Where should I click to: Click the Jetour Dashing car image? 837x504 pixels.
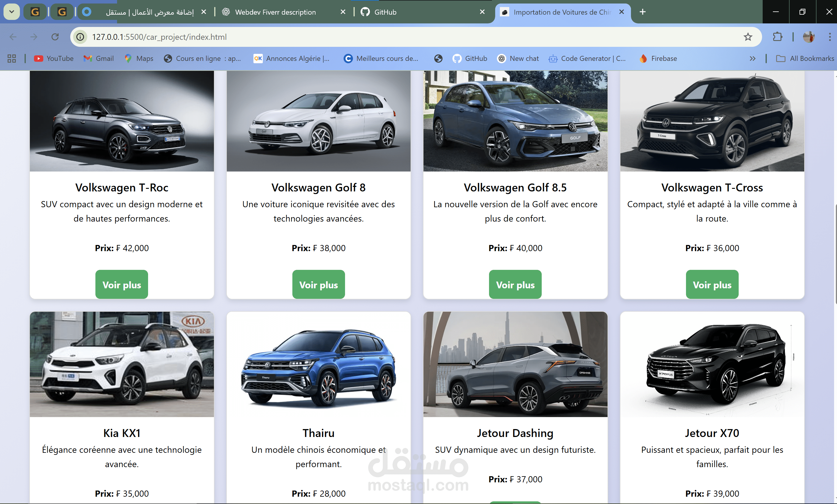coord(515,364)
